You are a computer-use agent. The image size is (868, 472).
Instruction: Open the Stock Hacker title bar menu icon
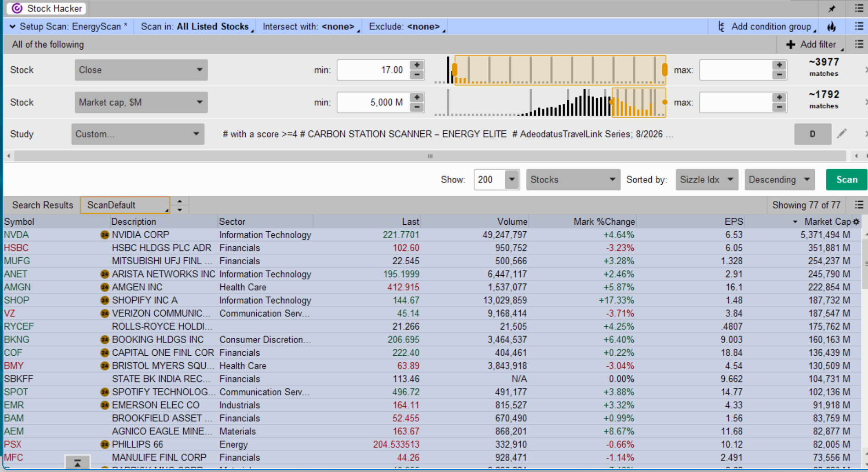pyautogui.click(x=859, y=8)
